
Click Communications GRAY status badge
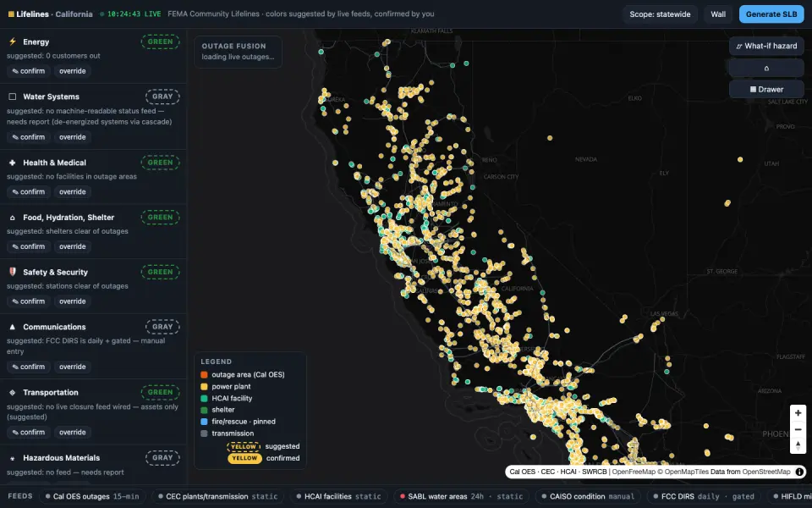pos(162,327)
